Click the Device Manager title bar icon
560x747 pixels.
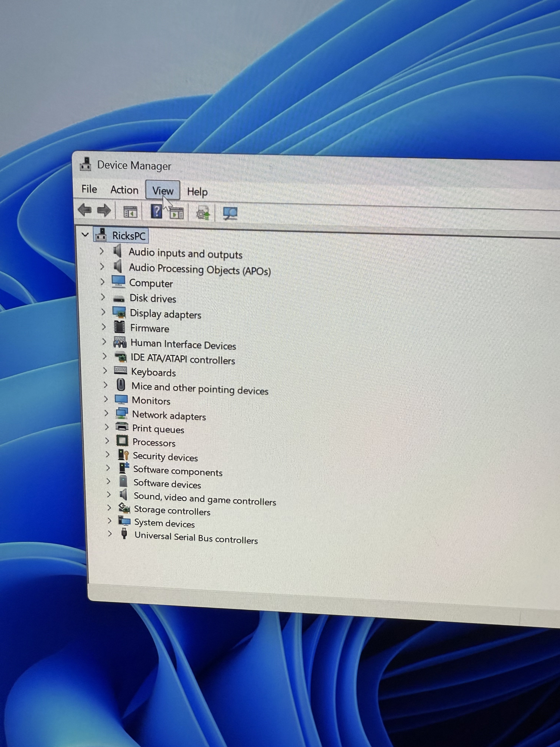[85, 164]
